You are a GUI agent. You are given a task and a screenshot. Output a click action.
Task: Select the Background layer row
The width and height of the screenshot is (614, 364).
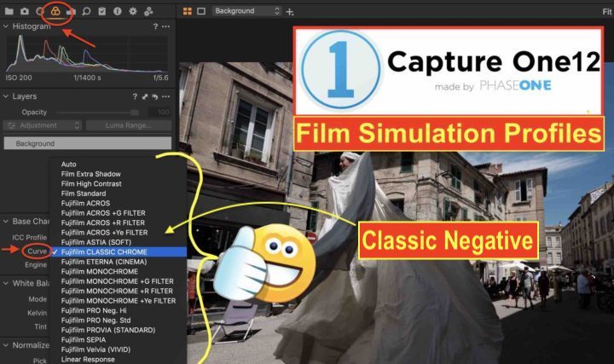(87, 143)
